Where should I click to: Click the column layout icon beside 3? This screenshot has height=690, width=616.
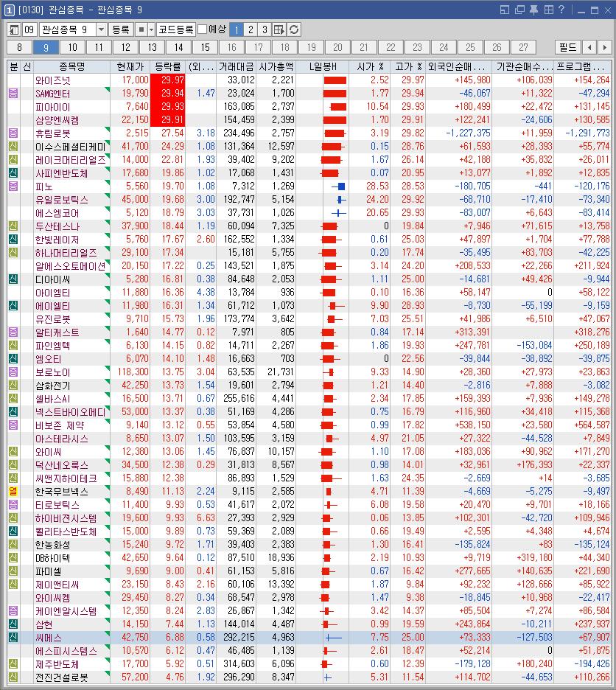pyautogui.click(x=279, y=29)
